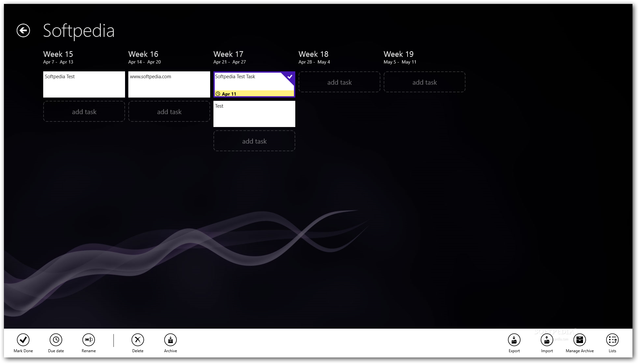Click the Apr 14 - Apr 20 date range
Viewport: 639px width, 364px height.
(145, 62)
